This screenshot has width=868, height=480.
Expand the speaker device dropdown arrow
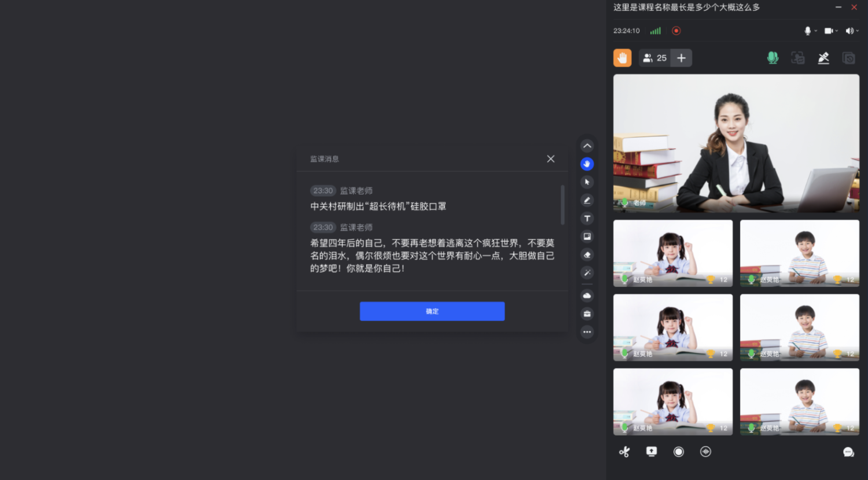pyautogui.click(x=858, y=31)
